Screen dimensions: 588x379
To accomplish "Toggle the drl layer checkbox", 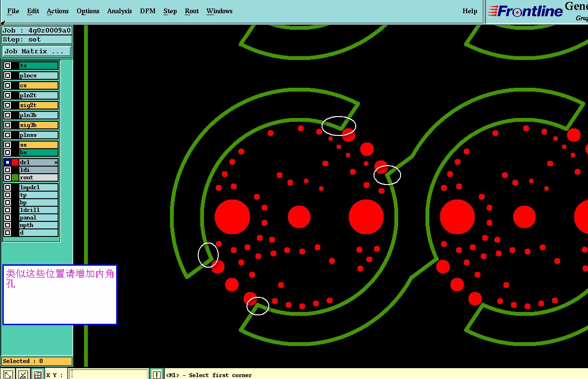I will point(8,162).
